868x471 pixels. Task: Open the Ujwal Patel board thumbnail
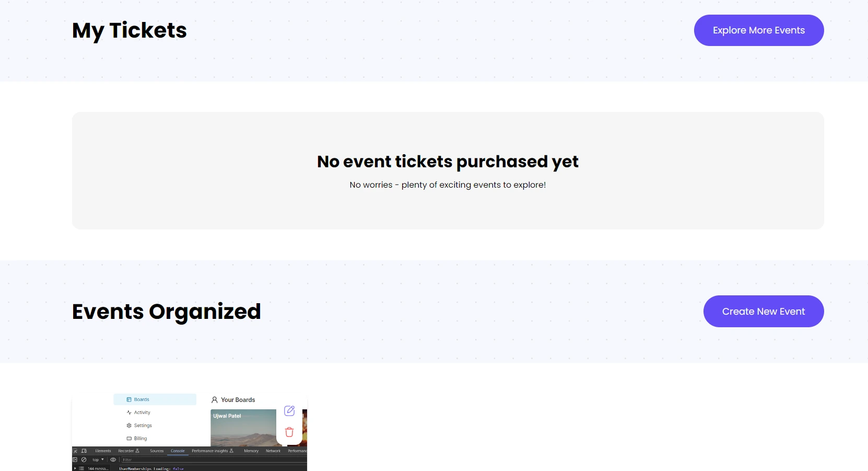pos(243,428)
